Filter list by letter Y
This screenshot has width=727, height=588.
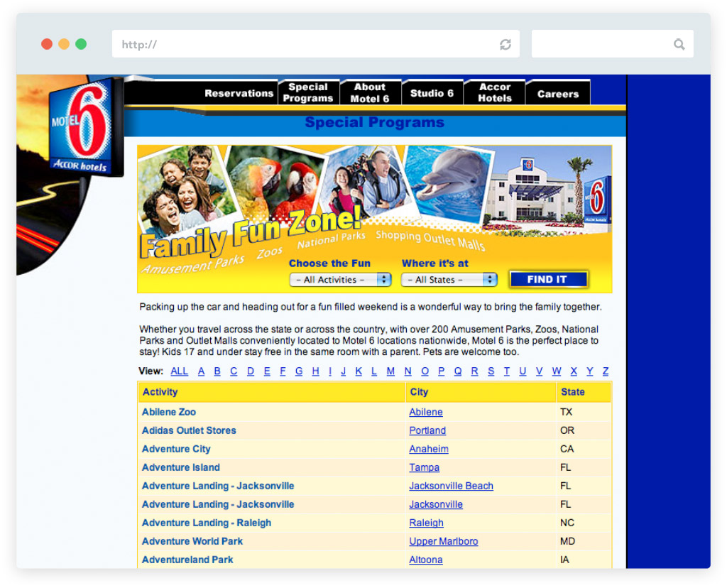pos(589,371)
